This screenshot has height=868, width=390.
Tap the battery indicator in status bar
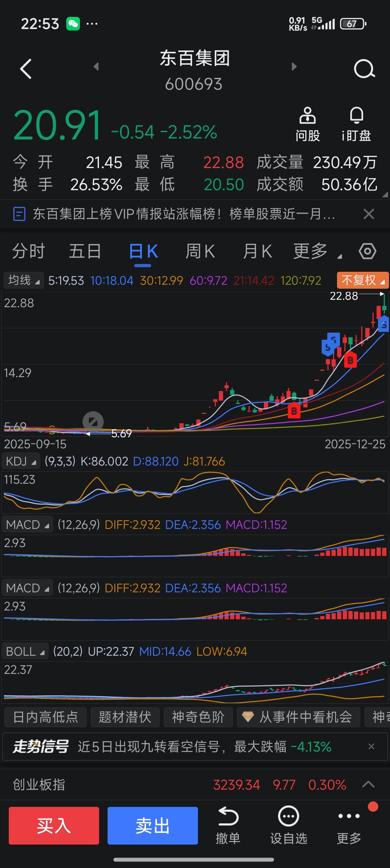point(353,24)
